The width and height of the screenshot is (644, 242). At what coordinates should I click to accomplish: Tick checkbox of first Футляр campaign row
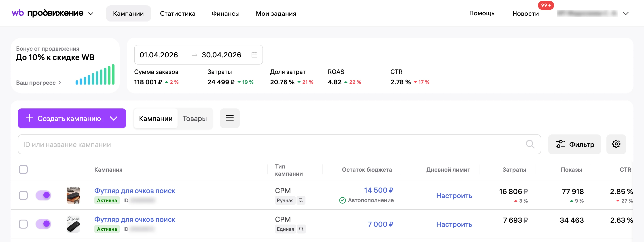pos(23,195)
